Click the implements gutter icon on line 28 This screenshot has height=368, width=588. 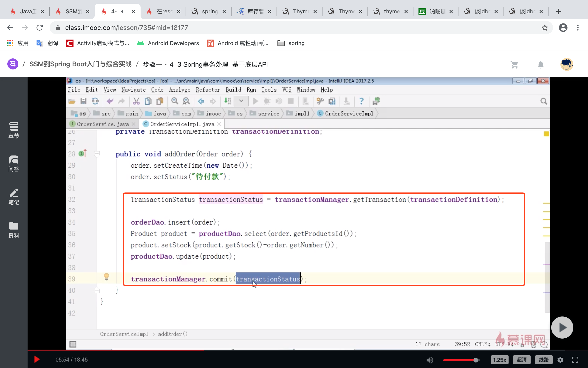click(x=83, y=153)
